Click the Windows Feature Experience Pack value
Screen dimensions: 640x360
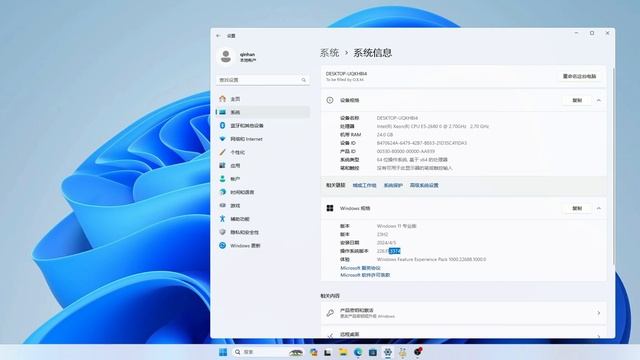(431, 260)
